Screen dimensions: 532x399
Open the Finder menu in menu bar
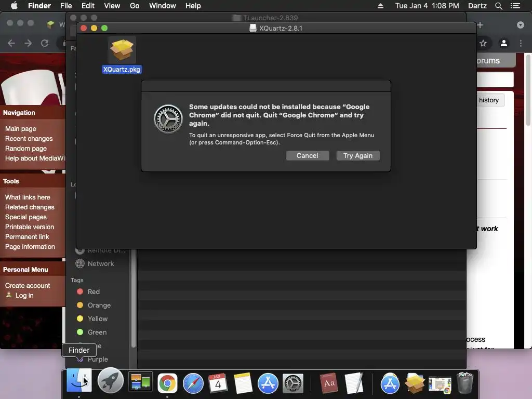point(39,6)
